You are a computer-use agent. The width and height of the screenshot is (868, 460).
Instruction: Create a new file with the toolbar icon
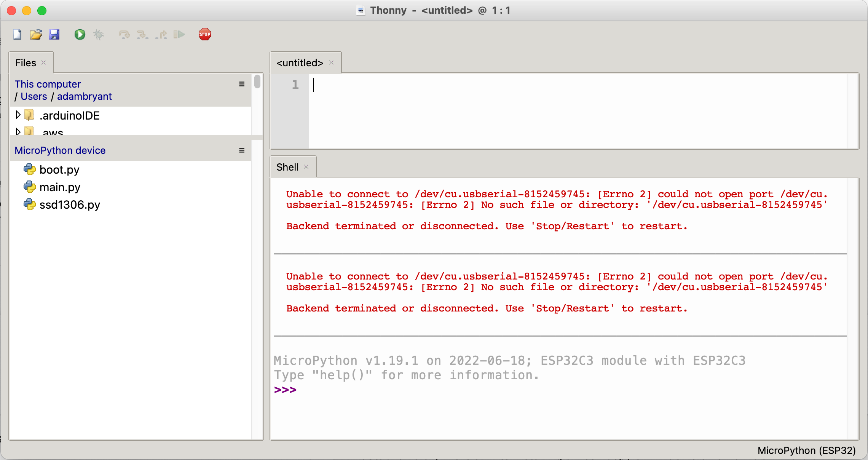click(x=17, y=35)
